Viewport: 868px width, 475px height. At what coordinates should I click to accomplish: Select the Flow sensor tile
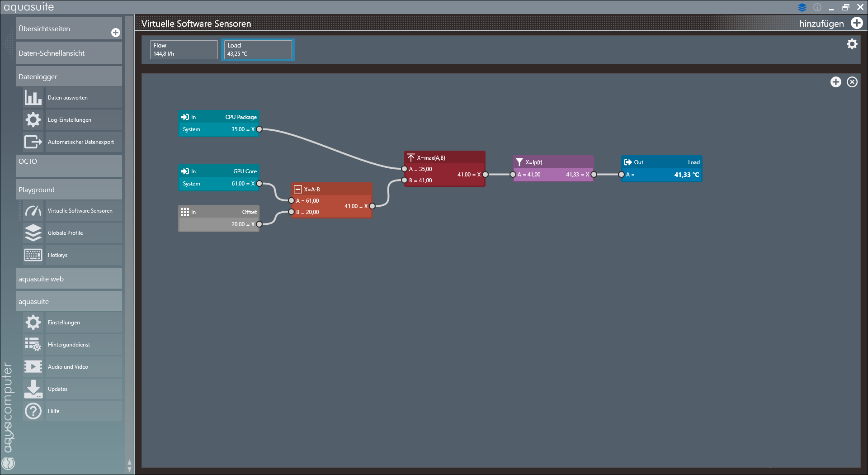click(x=184, y=49)
